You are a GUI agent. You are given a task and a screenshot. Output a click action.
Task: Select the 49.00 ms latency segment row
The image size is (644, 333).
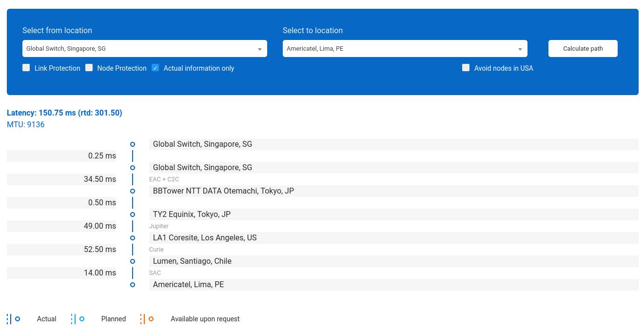coord(61,226)
